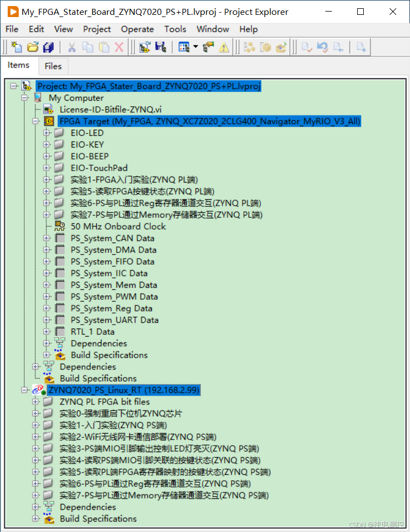
Task: Click the Copy toolbar icon
Action: tap(88, 47)
